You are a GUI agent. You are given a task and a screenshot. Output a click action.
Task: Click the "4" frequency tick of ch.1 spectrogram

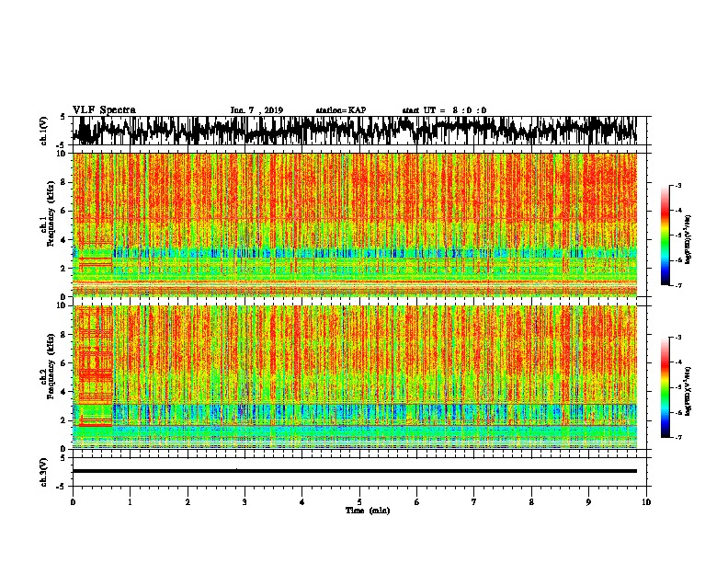[x=65, y=240]
